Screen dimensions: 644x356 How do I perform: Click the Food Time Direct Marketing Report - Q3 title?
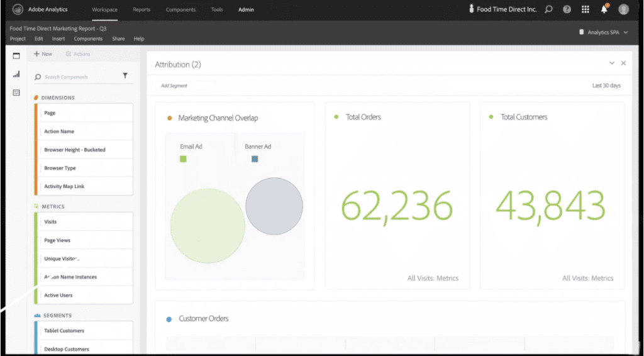pos(58,29)
